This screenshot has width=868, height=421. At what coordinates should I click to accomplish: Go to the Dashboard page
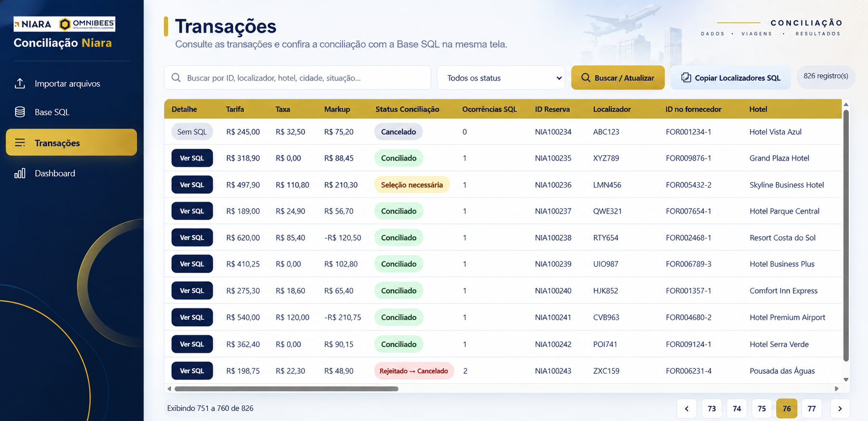71,173
